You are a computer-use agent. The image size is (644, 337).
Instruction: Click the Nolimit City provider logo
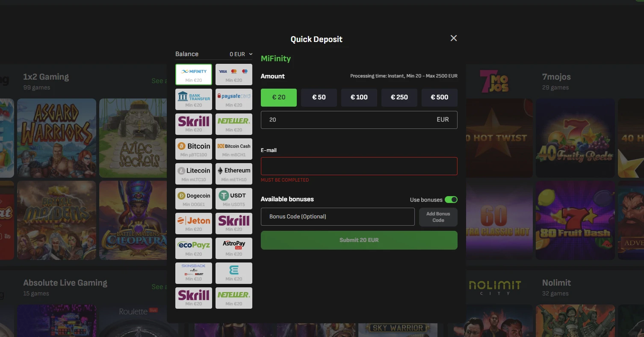495,287
